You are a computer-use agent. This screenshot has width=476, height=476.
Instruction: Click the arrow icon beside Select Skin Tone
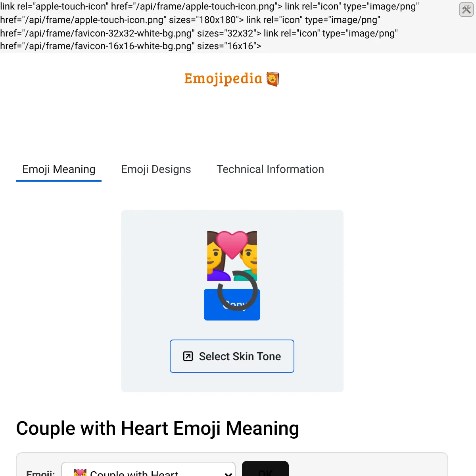tap(188, 356)
